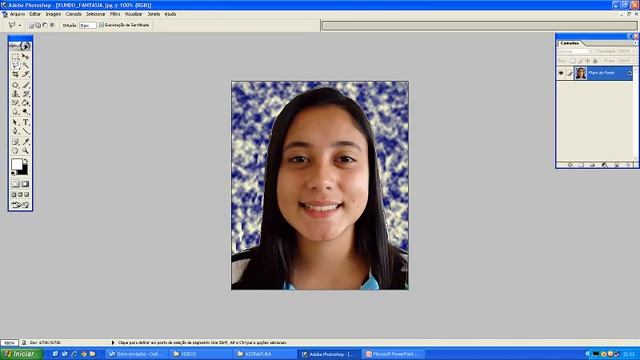Screen dimensions: 640x360
Task: Toggle lock image pixels in Camadas
Action: (580, 61)
